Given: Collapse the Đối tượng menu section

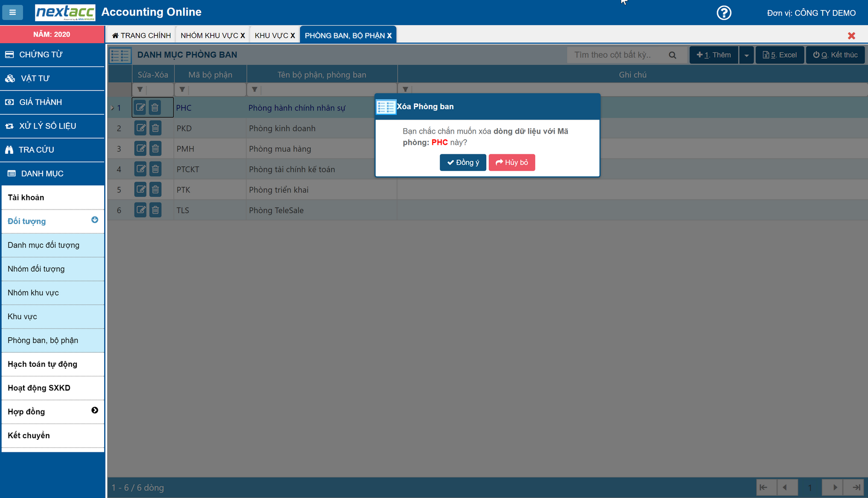Looking at the screenshot, I should click(x=95, y=220).
